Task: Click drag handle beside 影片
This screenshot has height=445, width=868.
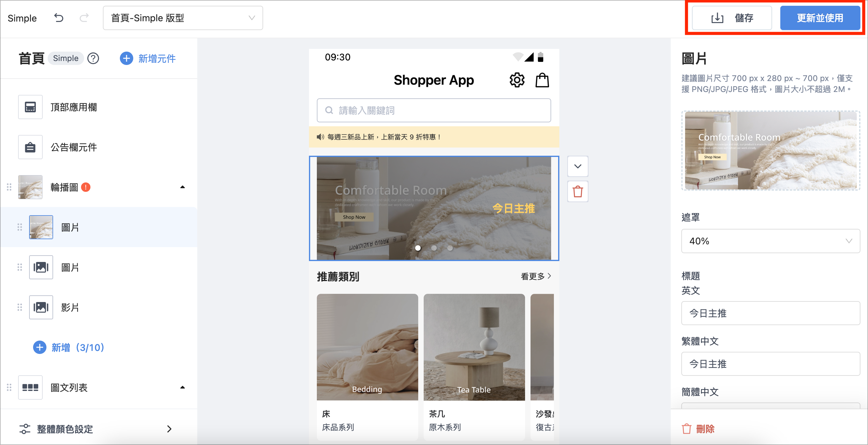Action: coord(20,307)
